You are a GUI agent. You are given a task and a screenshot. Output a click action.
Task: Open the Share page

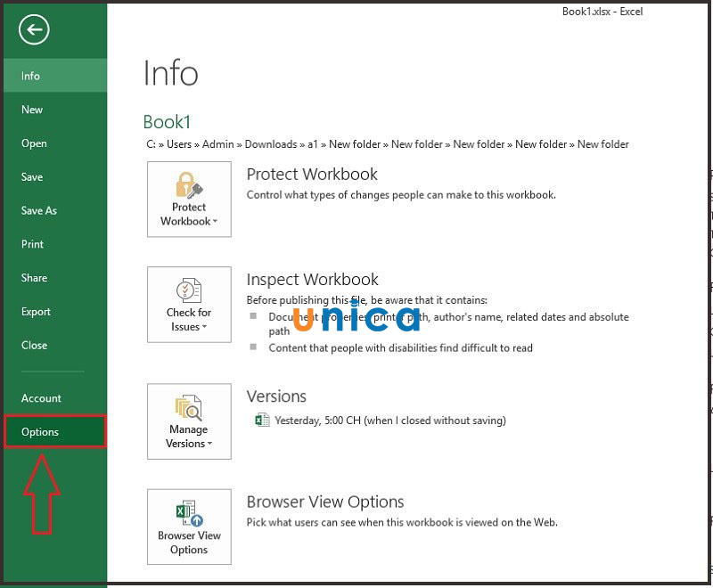[55, 278]
